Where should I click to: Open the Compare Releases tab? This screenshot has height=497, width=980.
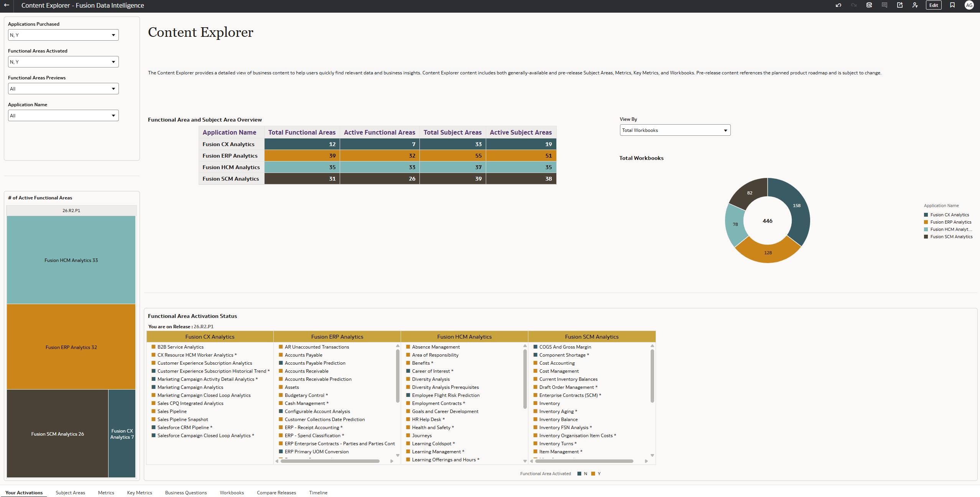[x=276, y=493]
